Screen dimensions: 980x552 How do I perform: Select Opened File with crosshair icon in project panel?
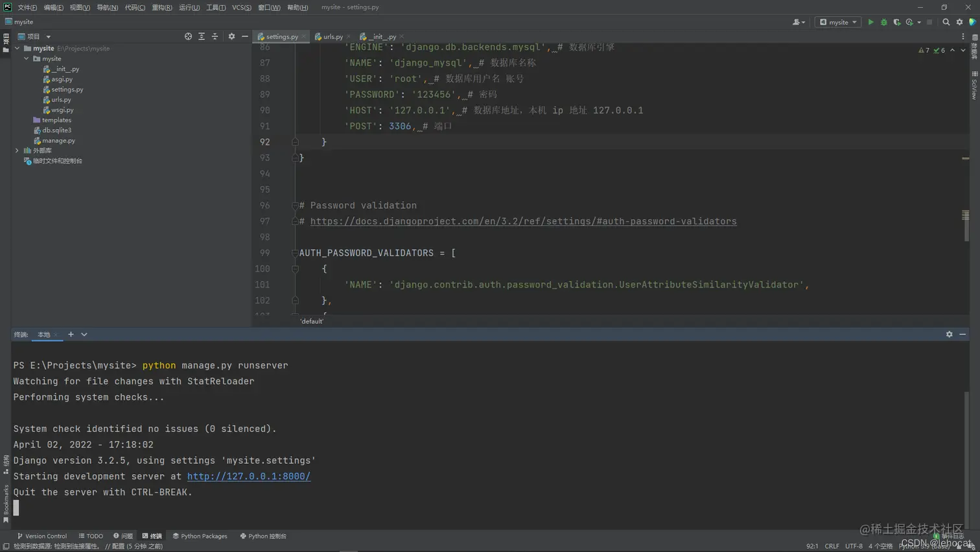point(188,36)
